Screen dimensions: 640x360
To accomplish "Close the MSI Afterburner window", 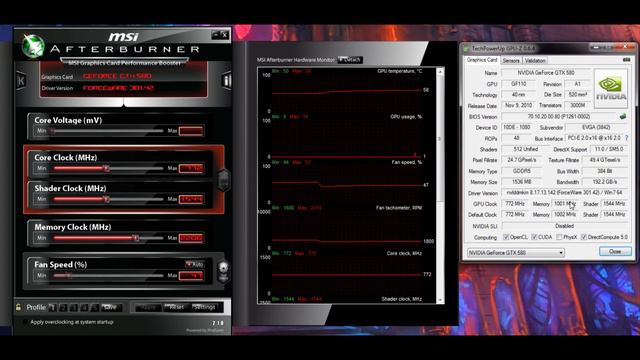I will coord(224,35).
